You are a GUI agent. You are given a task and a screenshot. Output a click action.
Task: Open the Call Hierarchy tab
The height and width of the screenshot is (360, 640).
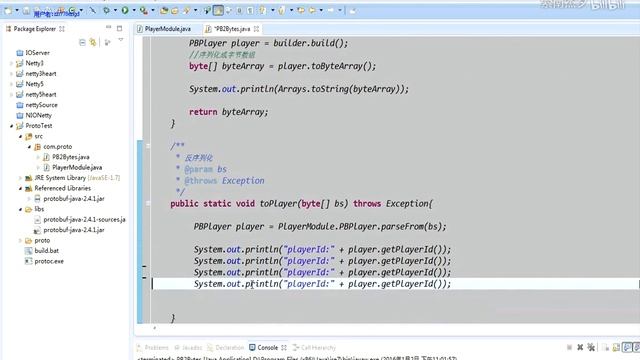tap(314, 348)
